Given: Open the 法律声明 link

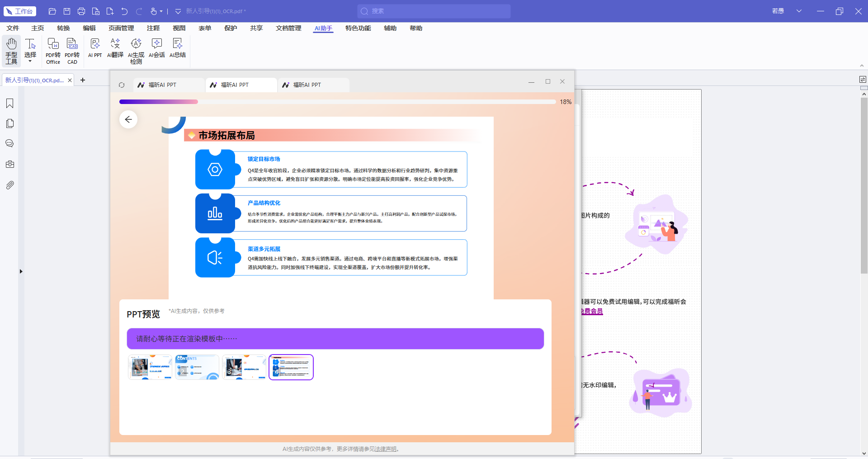Looking at the screenshot, I should click(386, 449).
